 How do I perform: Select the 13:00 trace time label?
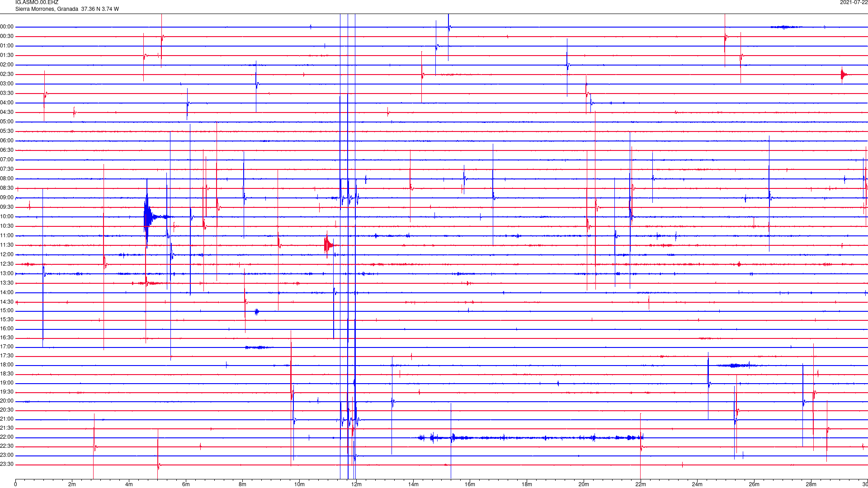(x=7, y=274)
